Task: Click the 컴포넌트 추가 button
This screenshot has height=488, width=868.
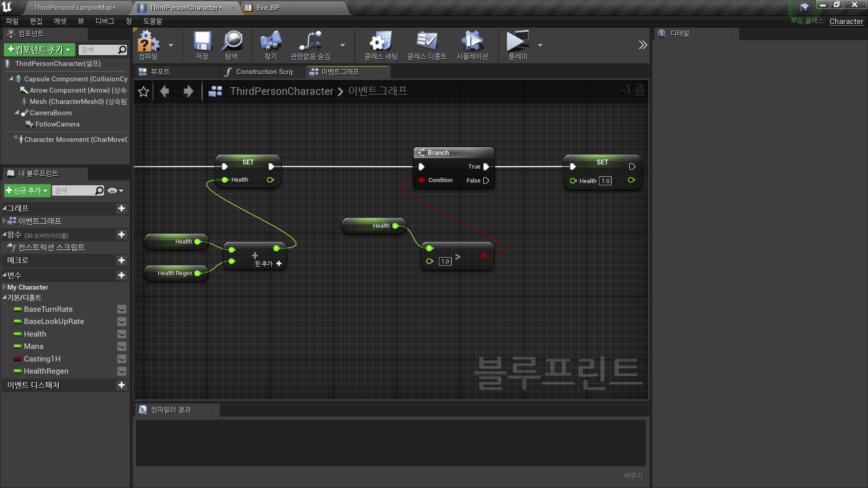Action: [39, 50]
